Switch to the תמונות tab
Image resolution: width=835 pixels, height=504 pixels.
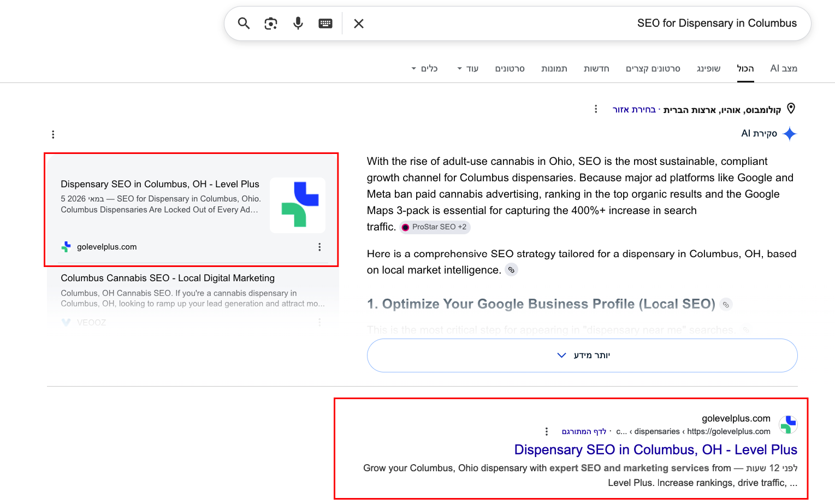[554, 68]
